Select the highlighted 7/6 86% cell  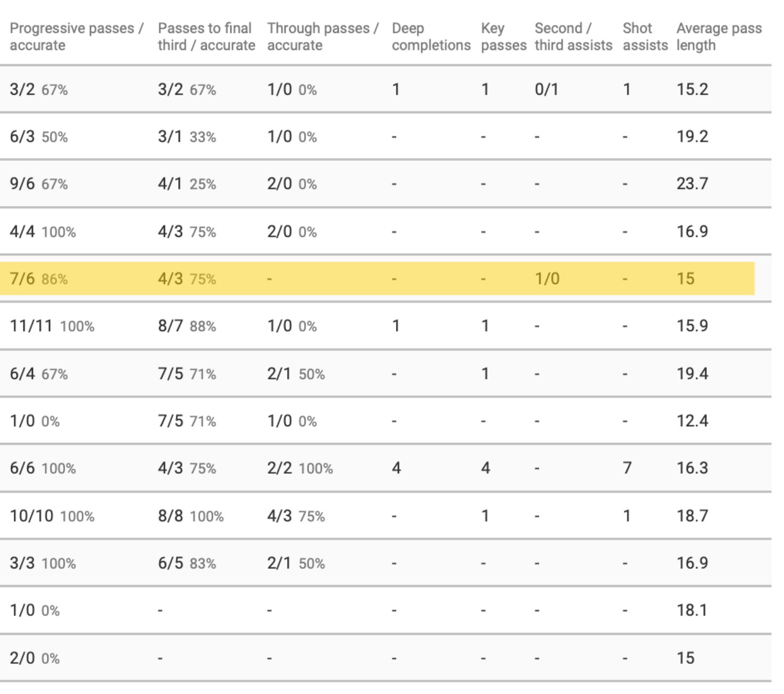tap(38, 279)
